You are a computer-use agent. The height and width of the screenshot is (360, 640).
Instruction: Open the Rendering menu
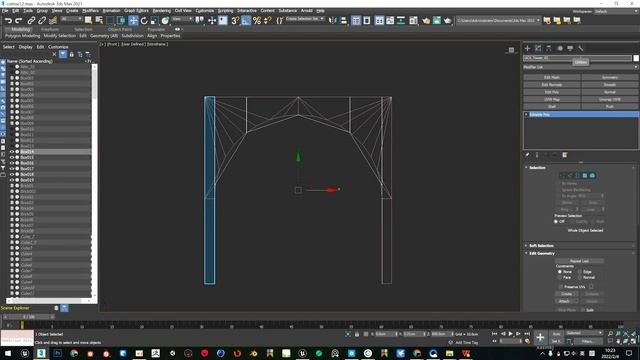click(162, 11)
